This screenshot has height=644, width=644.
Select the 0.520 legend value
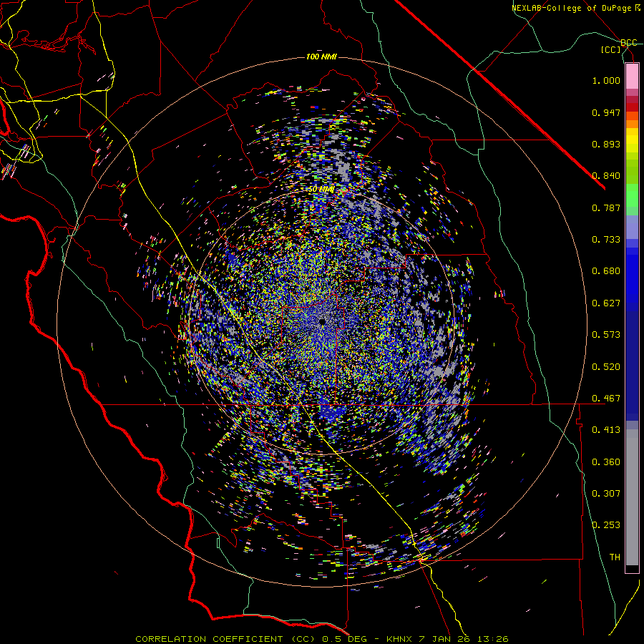606,367
